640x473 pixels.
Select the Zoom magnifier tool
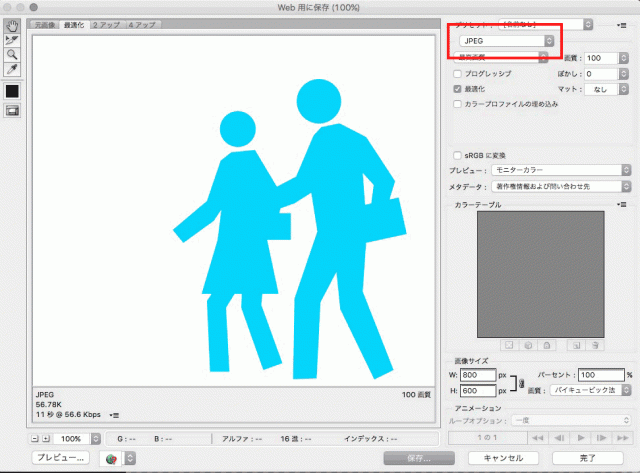click(12, 54)
